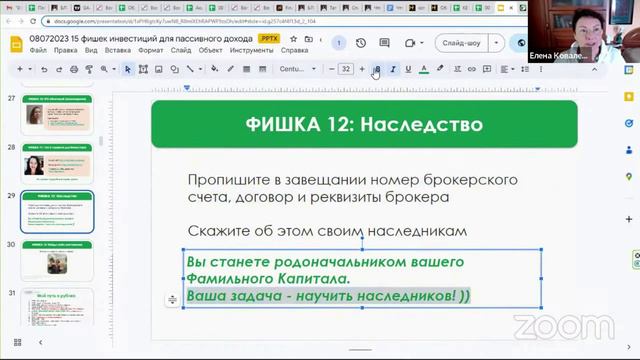Open the Правка menu

[65, 50]
